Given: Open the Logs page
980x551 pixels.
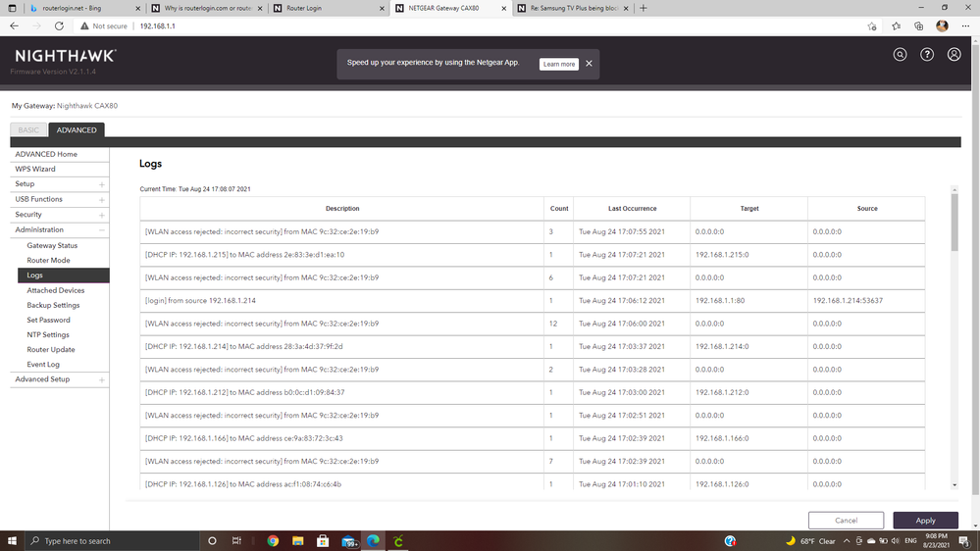Looking at the screenshot, I should (64, 275).
